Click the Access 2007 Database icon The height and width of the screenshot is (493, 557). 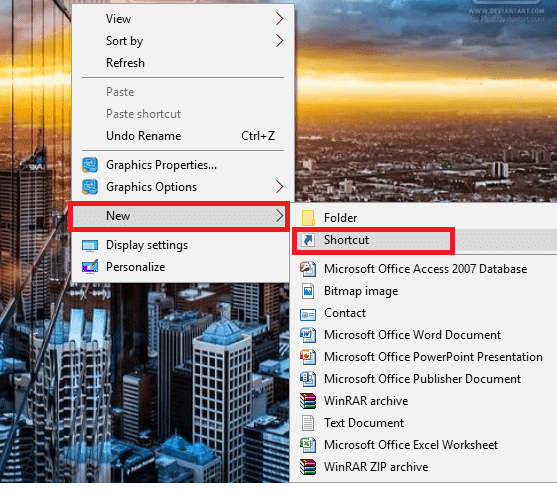coord(308,269)
